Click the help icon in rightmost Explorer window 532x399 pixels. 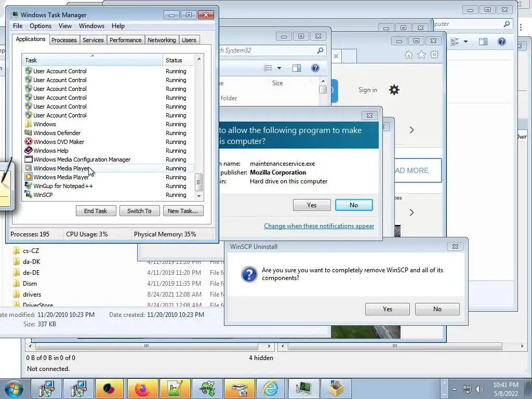[x=502, y=42]
